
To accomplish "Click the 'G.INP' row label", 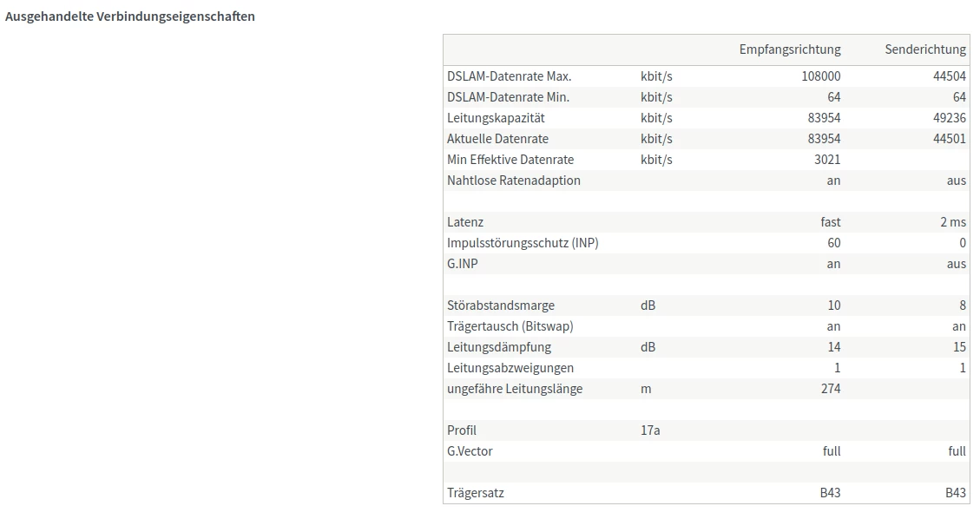I will [463, 264].
